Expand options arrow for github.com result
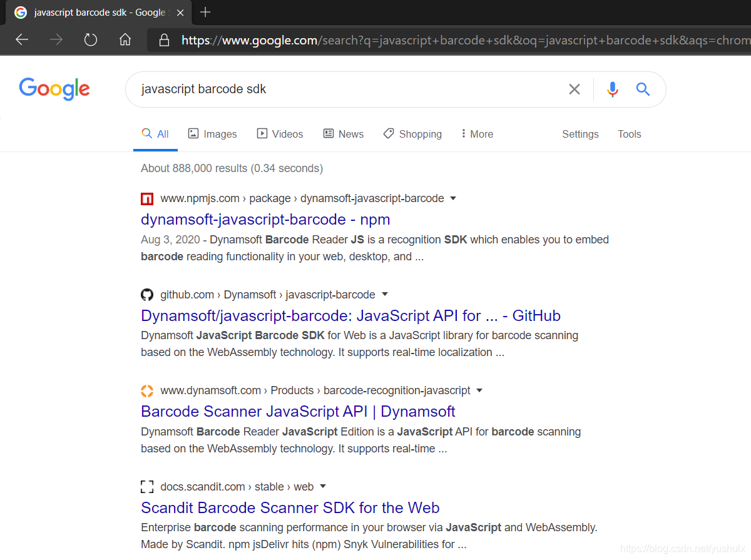The image size is (751, 560). 385,294
